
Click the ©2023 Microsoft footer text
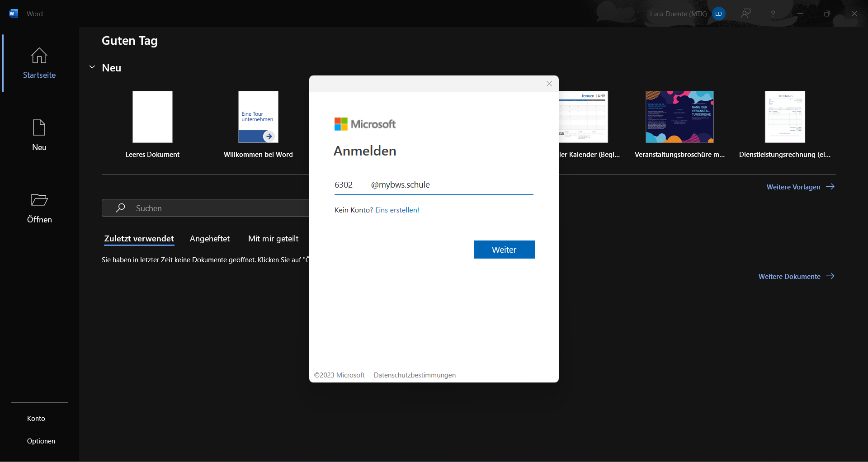340,375
